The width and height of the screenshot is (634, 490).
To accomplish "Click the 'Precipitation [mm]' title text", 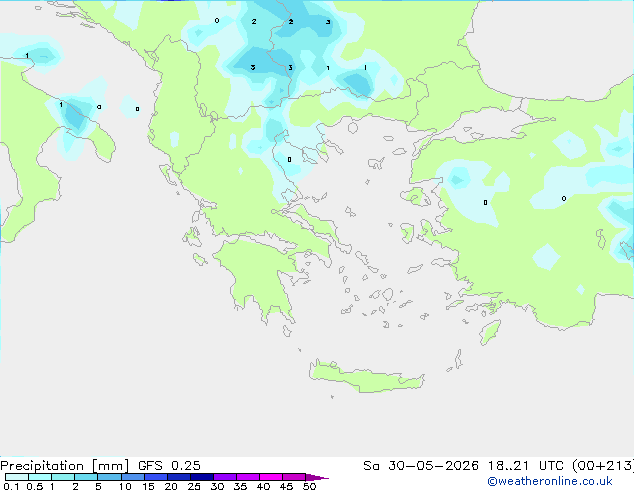I will [65, 466].
